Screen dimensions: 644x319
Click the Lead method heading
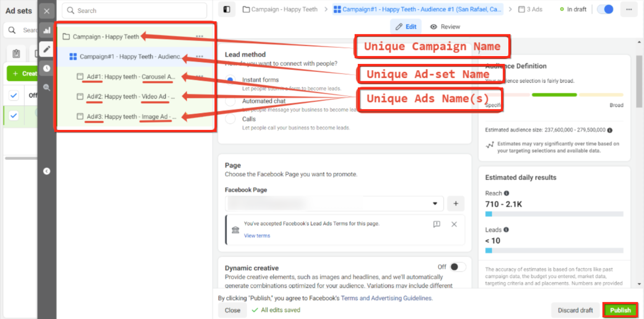(245, 54)
